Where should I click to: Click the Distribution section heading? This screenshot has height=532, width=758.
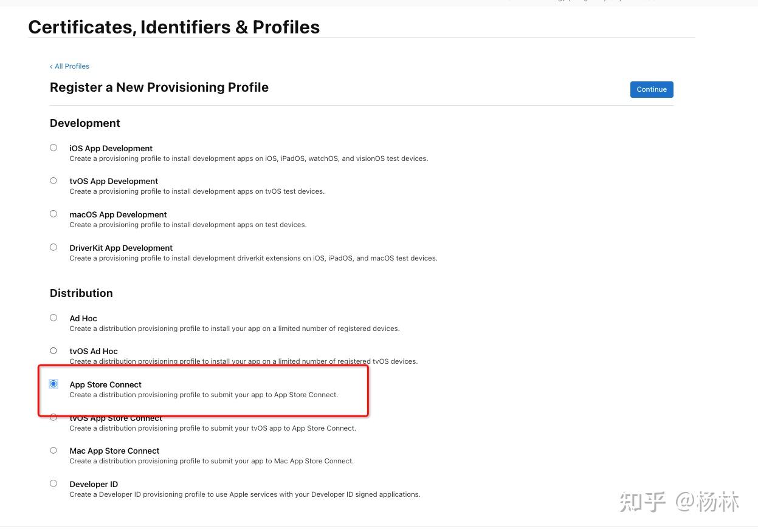pyautogui.click(x=81, y=293)
